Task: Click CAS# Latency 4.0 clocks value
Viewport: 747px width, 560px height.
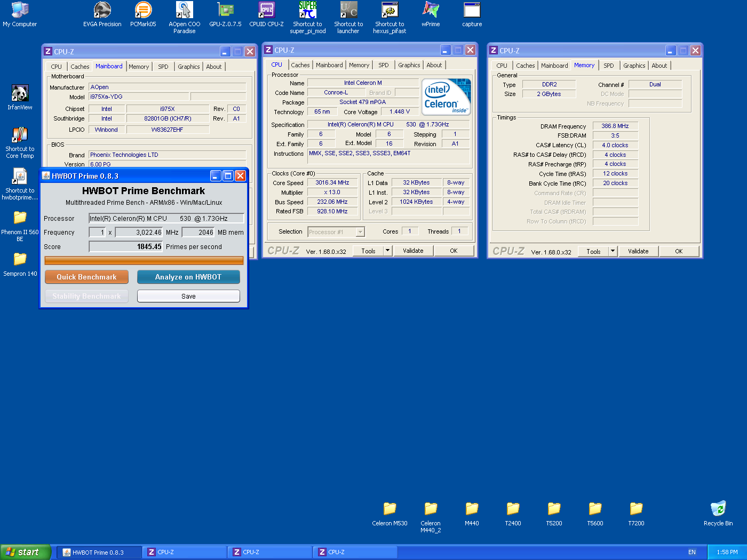Action: (615, 145)
